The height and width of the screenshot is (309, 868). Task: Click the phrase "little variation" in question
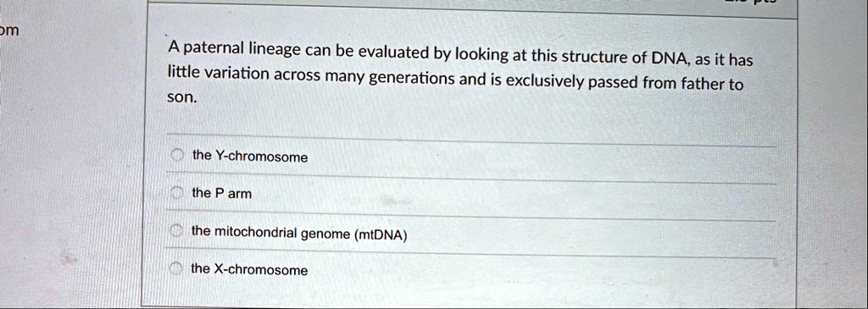[219, 73]
